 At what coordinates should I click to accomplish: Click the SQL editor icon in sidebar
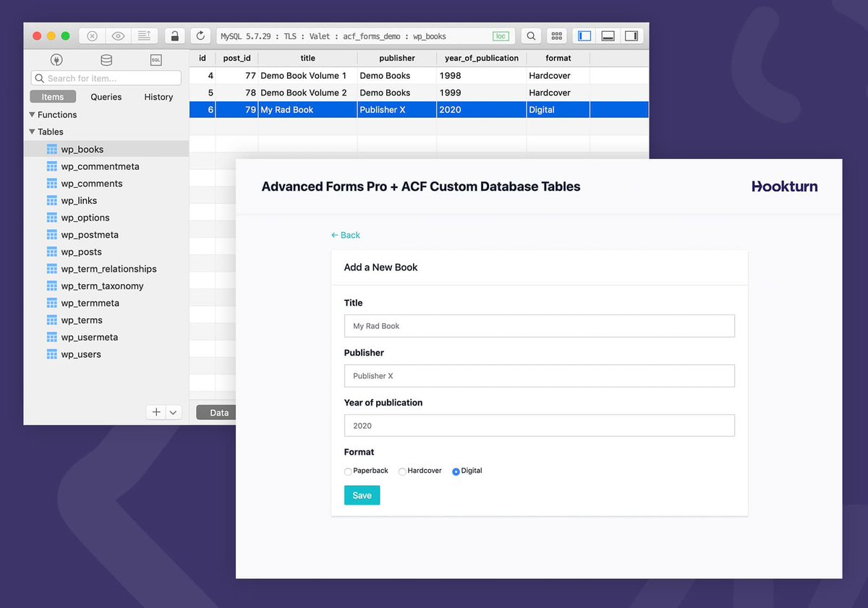(156, 60)
